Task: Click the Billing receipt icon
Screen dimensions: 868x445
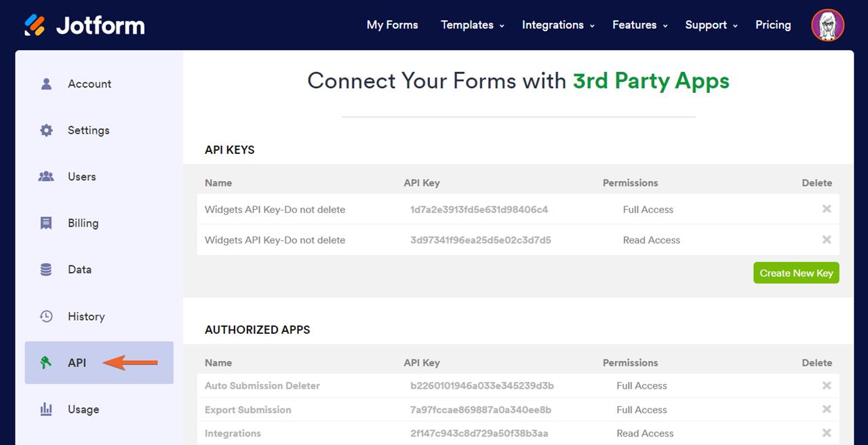Action: click(46, 223)
